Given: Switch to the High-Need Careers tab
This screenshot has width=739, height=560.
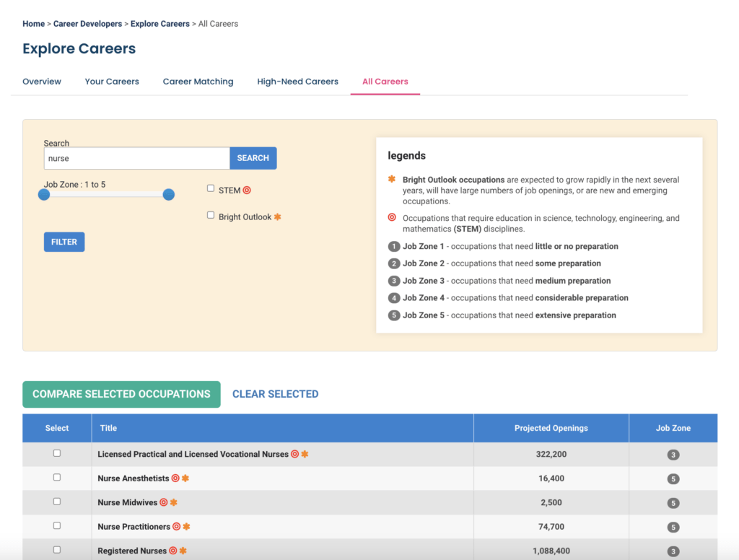Looking at the screenshot, I should coord(297,82).
